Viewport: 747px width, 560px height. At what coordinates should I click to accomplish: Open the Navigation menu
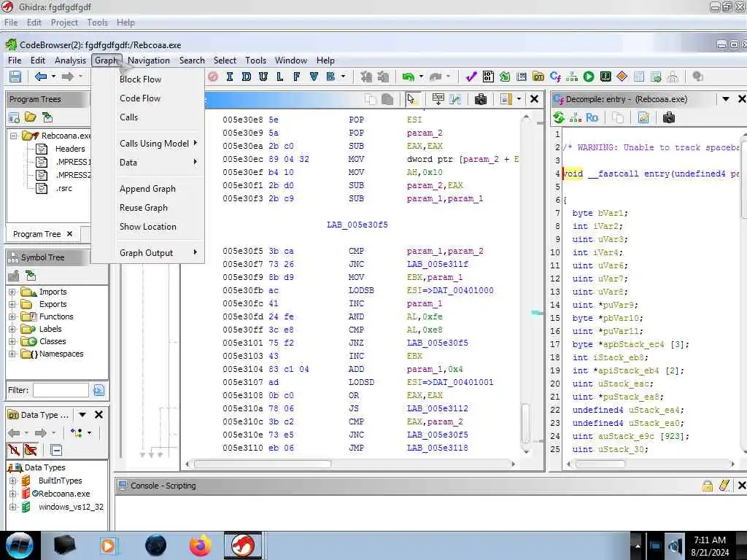click(149, 61)
